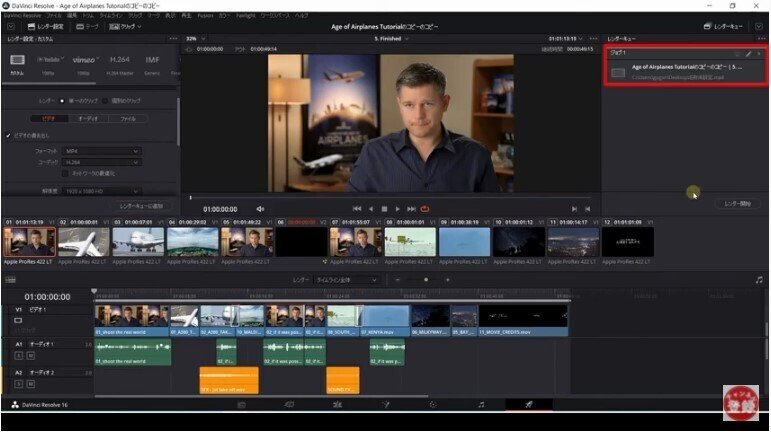771x432 pixels.
Task: Play reverse in the viewer
Action: pyautogui.click(x=371, y=209)
